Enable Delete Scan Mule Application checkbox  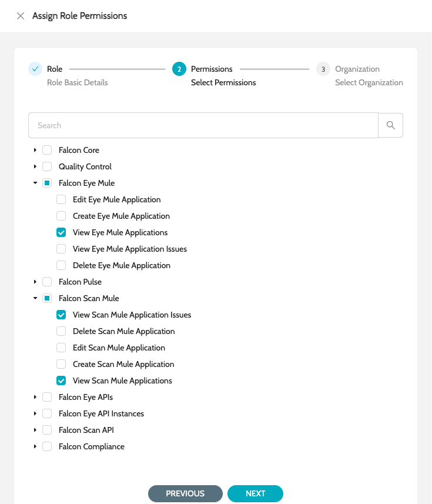(61, 331)
